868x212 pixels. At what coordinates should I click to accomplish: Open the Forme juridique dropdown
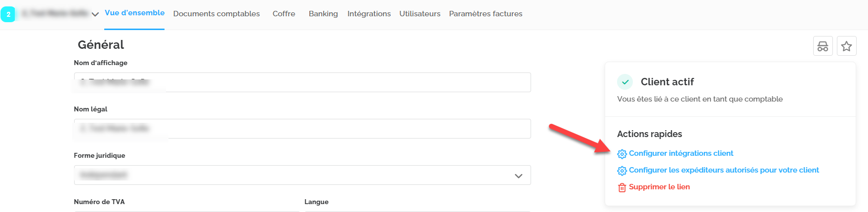click(x=302, y=175)
